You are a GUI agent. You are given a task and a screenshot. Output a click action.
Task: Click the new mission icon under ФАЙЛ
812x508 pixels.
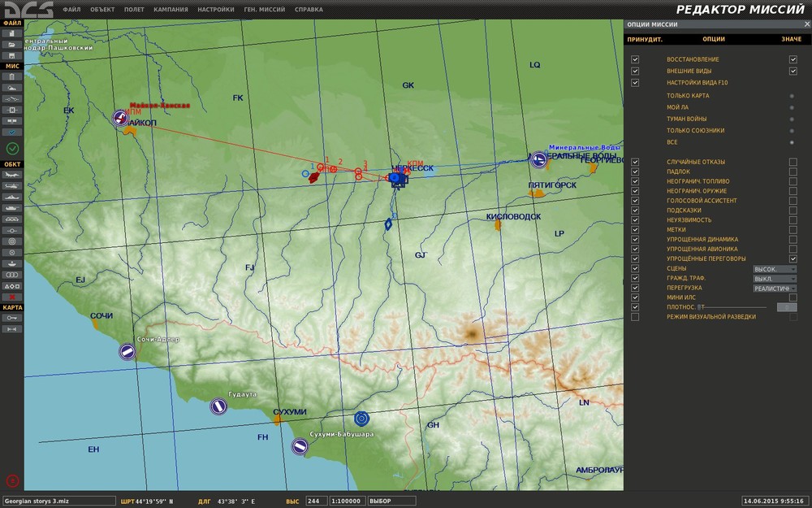[x=12, y=34]
